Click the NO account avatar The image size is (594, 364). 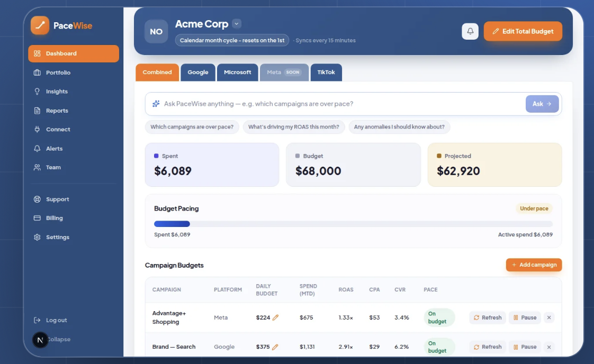[x=156, y=31]
